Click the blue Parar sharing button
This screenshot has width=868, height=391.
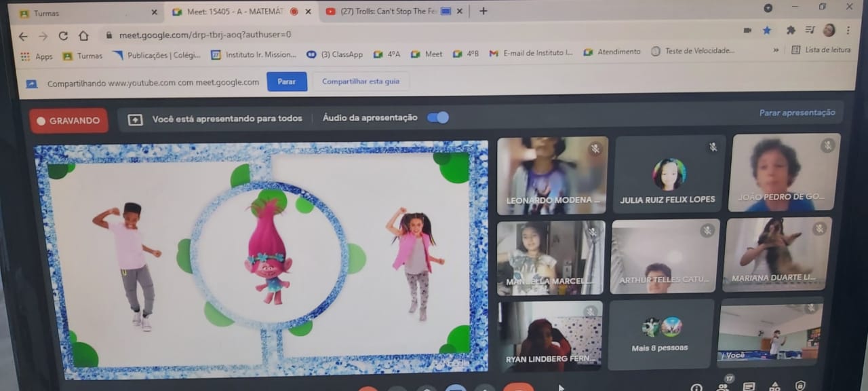287,81
